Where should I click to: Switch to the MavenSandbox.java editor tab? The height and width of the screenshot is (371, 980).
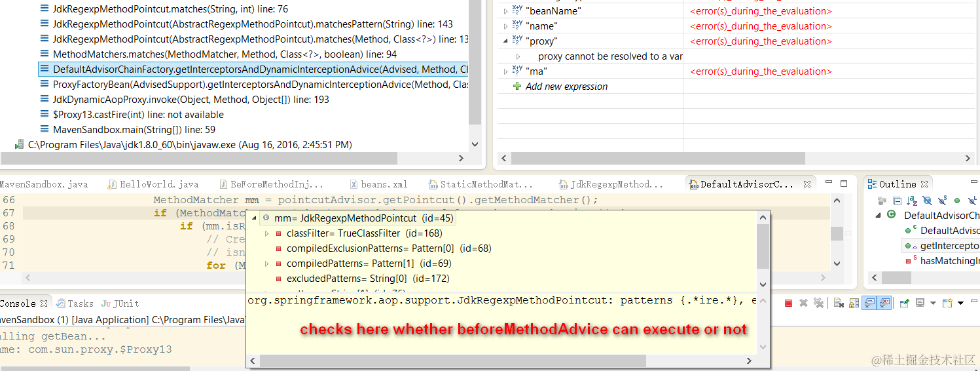coord(43,185)
